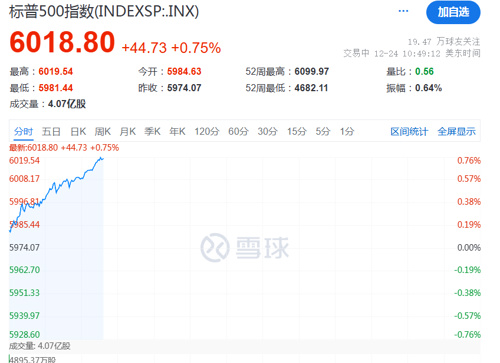
Task: Choose the 120分 interval tab
Action: 207,131
